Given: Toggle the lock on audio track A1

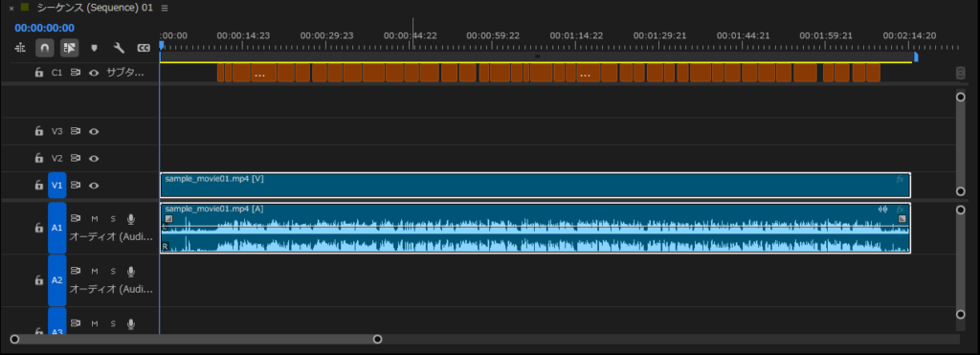Looking at the screenshot, I should 38,228.
